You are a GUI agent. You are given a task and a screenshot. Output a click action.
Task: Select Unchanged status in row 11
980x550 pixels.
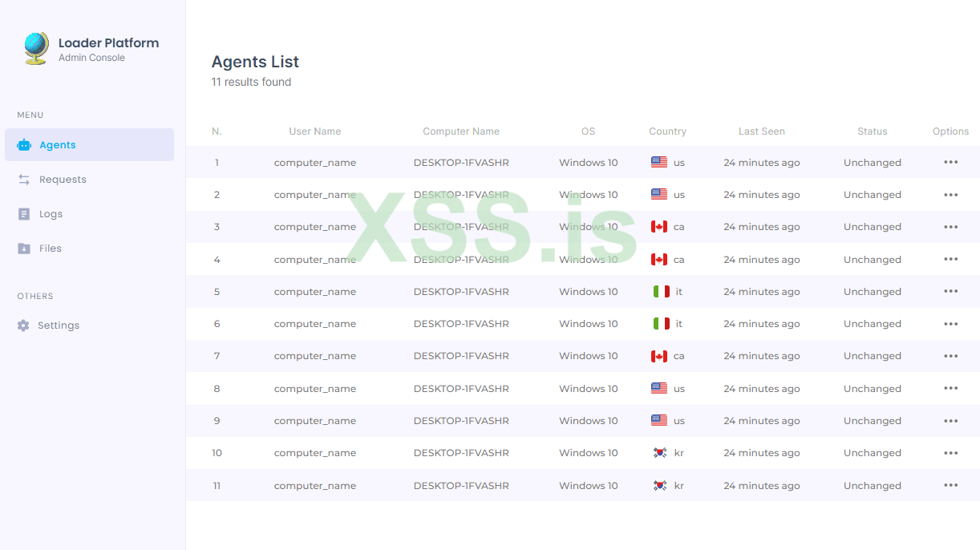tap(873, 485)
